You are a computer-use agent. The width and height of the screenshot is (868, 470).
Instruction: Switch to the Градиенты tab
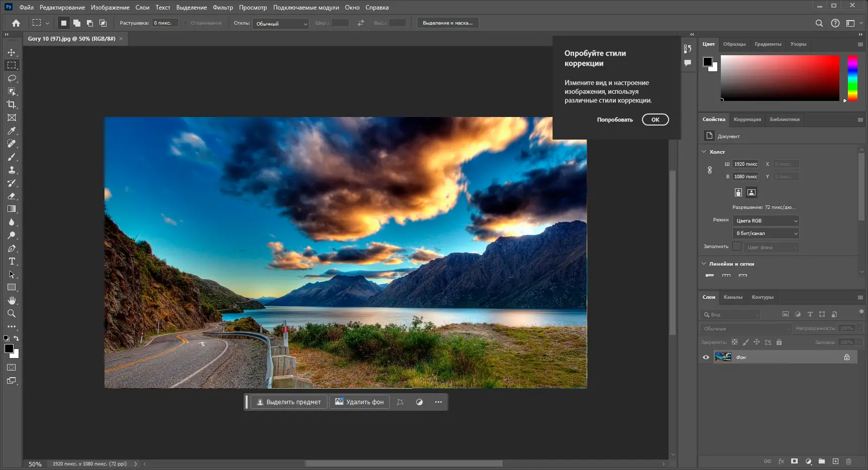click(x=768, y=44)
